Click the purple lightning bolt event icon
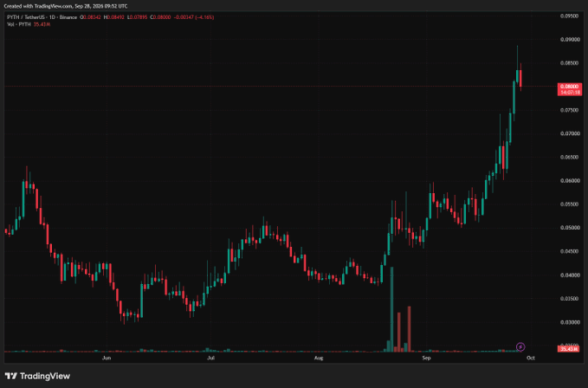Screen dimensions: 588x388 (520, 346)
